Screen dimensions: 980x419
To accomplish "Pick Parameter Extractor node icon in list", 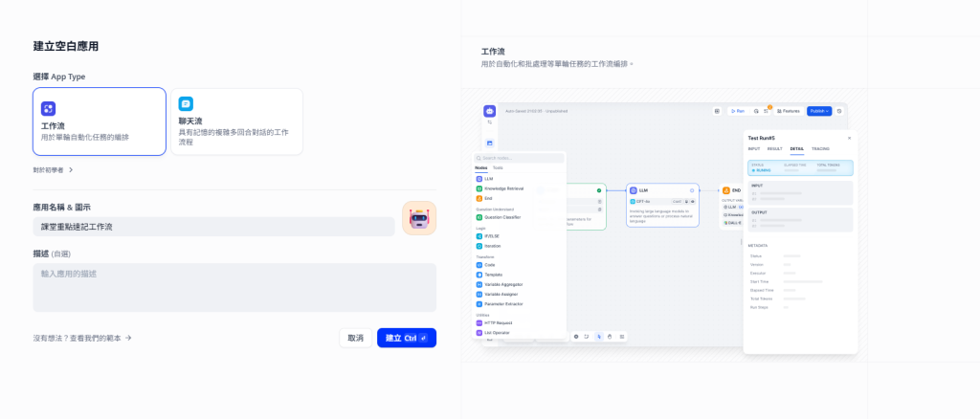I will coord(479,304).
